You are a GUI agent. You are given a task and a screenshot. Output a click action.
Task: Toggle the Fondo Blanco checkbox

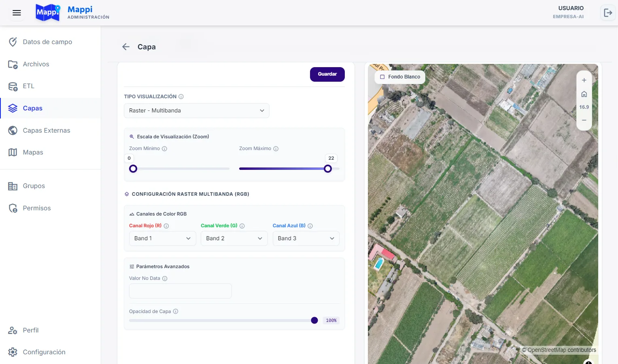[382, 77]
